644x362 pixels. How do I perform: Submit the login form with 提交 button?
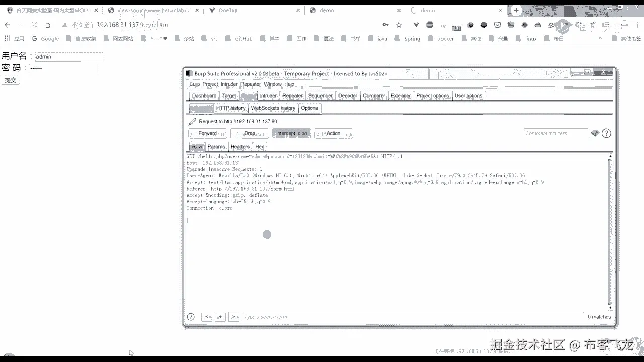(x=10, y=80)
